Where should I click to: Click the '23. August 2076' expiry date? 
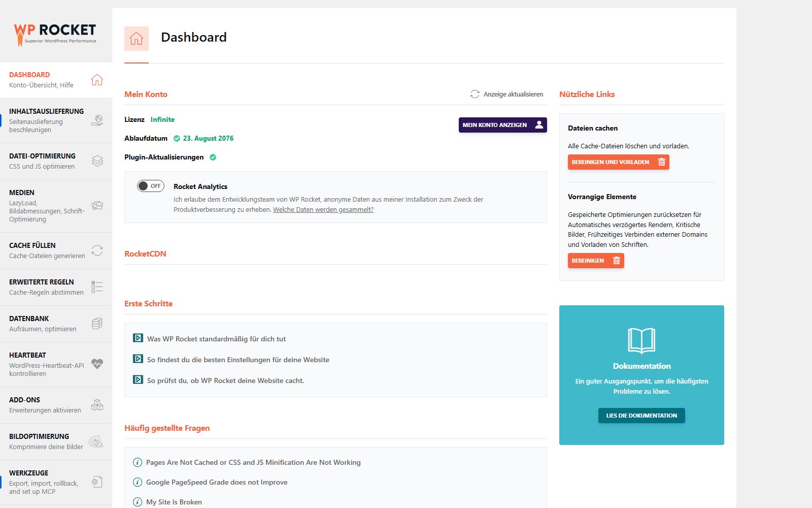208,138
